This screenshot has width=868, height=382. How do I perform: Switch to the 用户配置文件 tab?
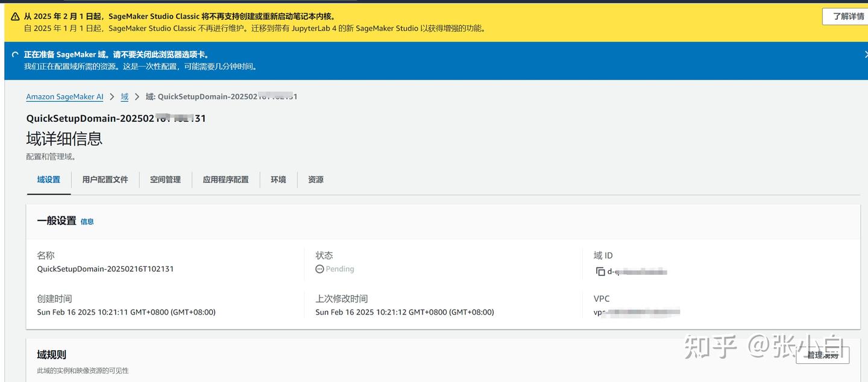coord(105,180)
